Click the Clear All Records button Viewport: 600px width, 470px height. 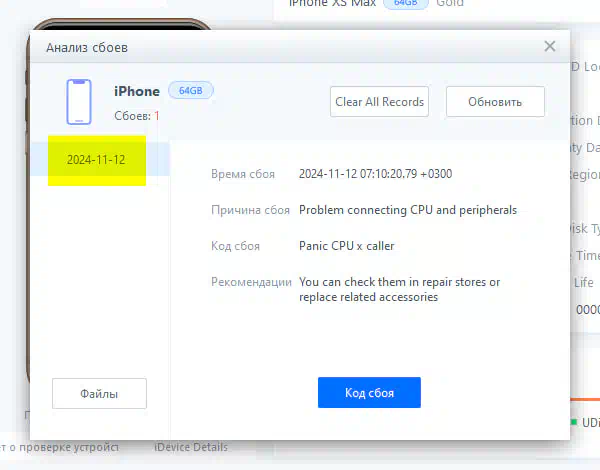pos(379,102)
